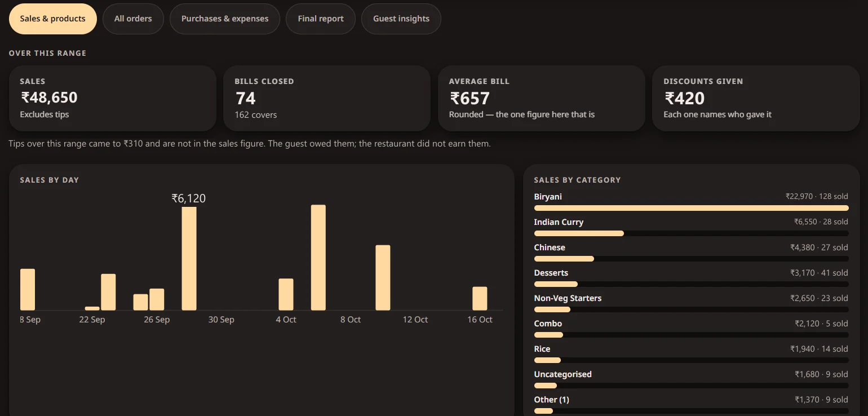Click the ₹420 discounts given value

click(x=684, y=98)
